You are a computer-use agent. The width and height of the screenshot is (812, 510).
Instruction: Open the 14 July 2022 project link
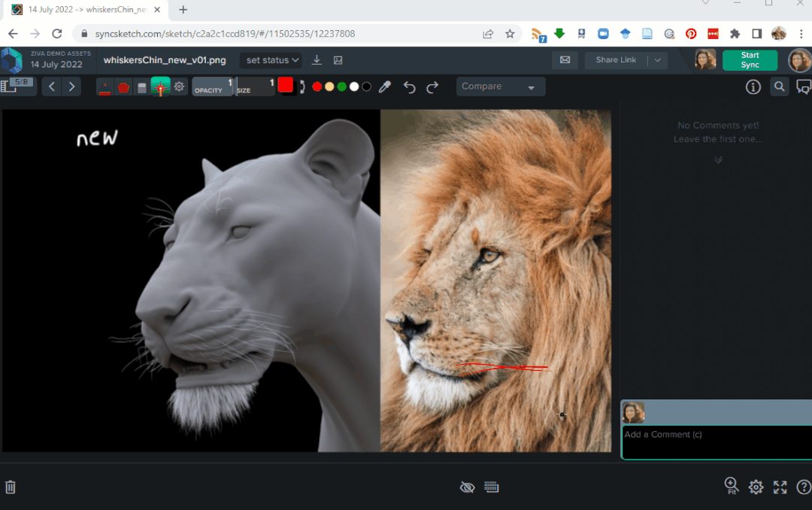pyautogui.click(x=56, y=64)
